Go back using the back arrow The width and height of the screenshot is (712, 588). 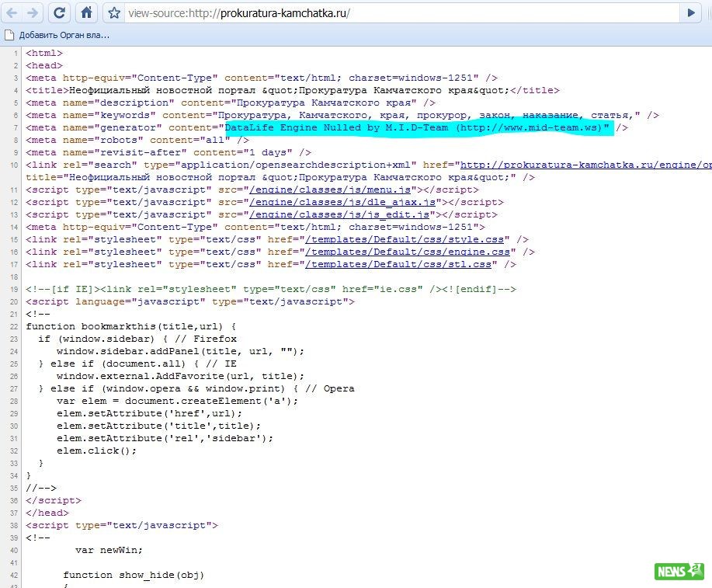[12, 12]
